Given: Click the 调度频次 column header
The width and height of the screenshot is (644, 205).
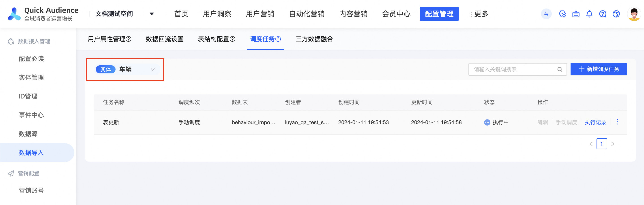Looking at the screenshot, I should pyautogui.click(x=189, y=102).
